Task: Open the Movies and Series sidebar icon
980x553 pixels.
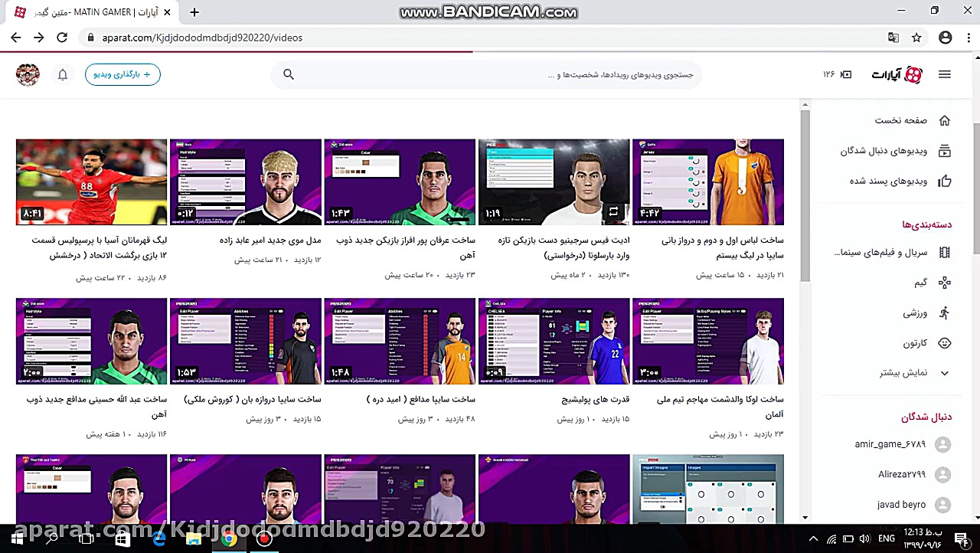Action: (944, 252)
